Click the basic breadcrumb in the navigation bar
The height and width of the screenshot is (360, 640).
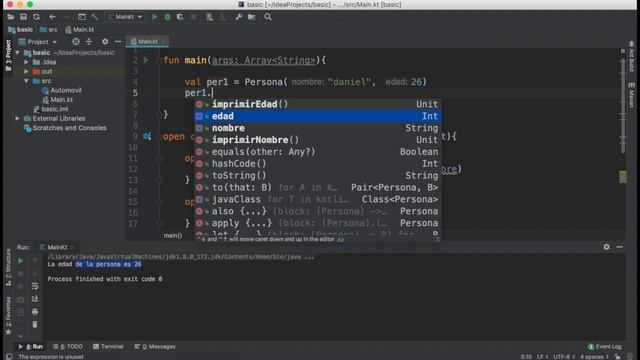(20, 29)
